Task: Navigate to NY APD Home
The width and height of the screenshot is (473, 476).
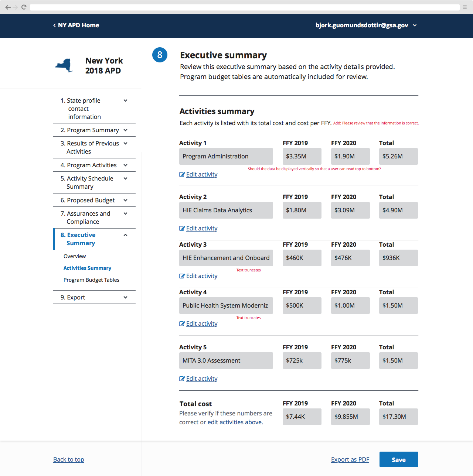Action: point(76,25)
